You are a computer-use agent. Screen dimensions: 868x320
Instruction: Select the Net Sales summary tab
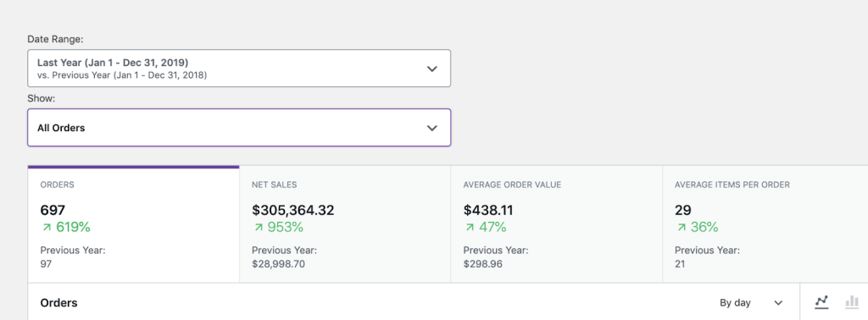[x=345, y=224]
